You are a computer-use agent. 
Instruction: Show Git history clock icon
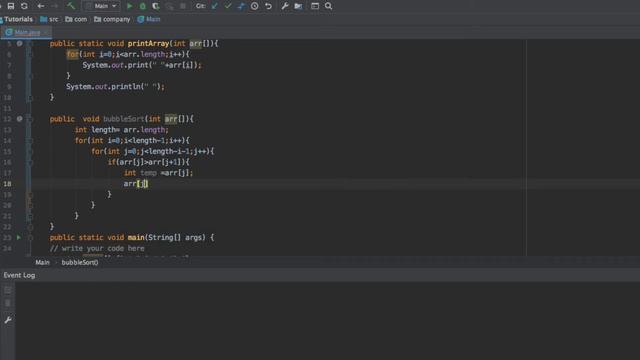click(254, 6)
